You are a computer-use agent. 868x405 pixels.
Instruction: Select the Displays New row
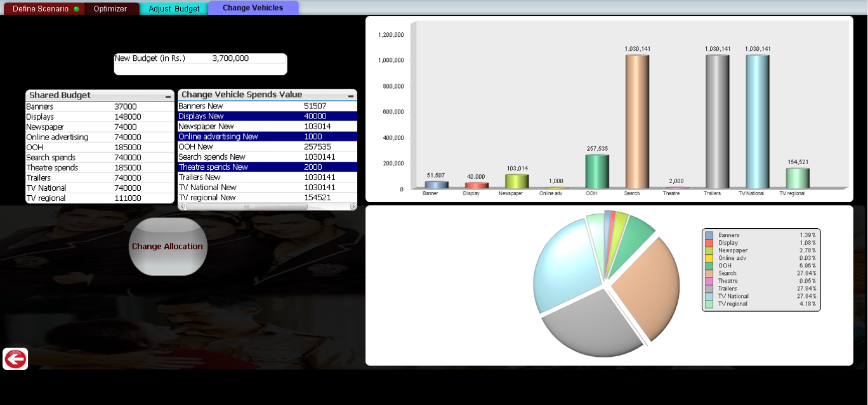267,117
